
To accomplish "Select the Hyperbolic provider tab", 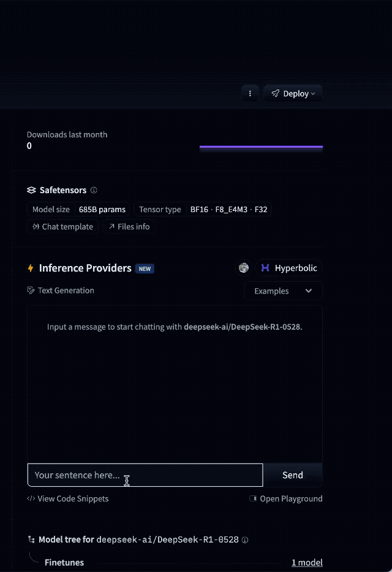I will click(288, 268).
